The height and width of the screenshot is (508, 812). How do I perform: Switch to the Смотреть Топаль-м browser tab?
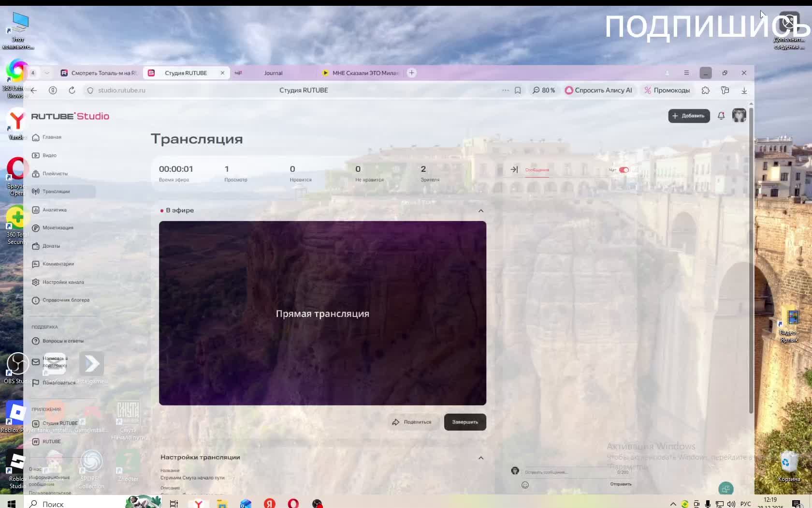tap(99, 73)
